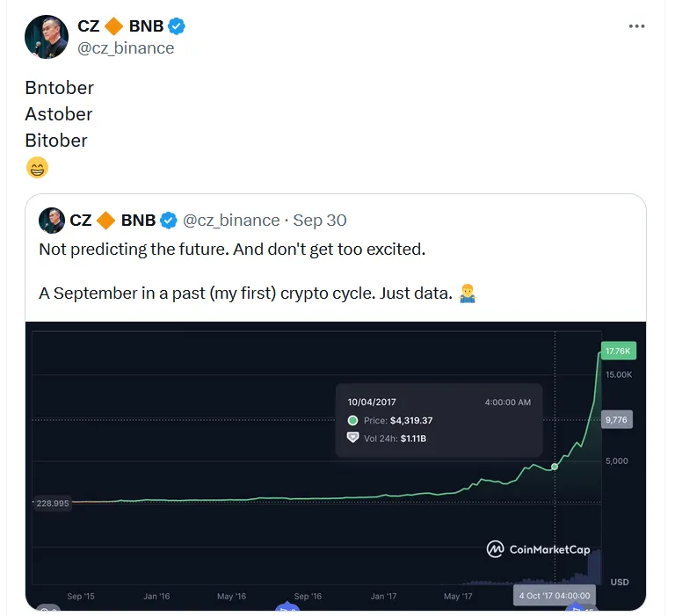Click the small avatar in quoted tweet
Screen dimensions: 675x616
click(52, 220)
